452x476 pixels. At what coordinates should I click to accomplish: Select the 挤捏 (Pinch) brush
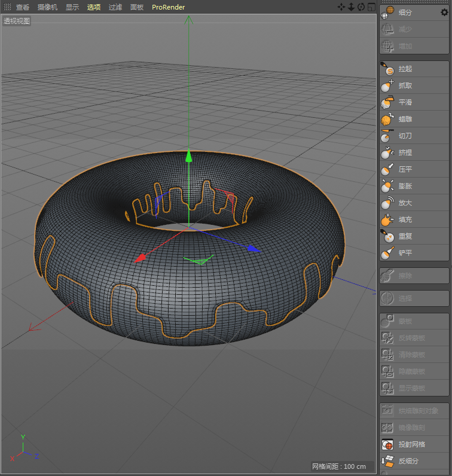(x=405, y=152)
